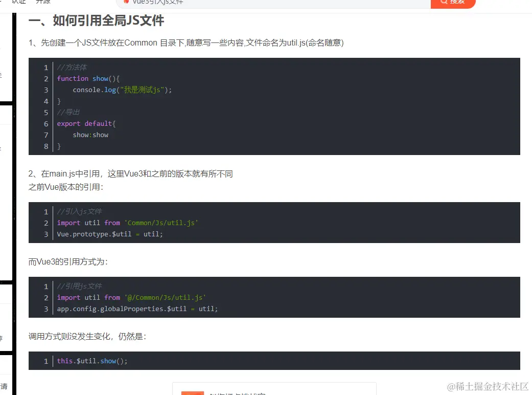The width and height of the screenshot is (532, 395).
Task: Click the console.log("我是测试js") code line
Action: pyautogui.click(x=122, y=90)
